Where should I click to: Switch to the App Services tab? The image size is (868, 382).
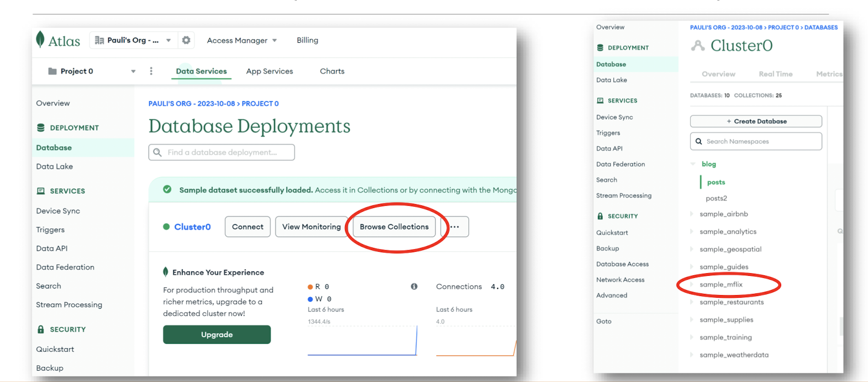pyautogui.click(x=269, y=71)
